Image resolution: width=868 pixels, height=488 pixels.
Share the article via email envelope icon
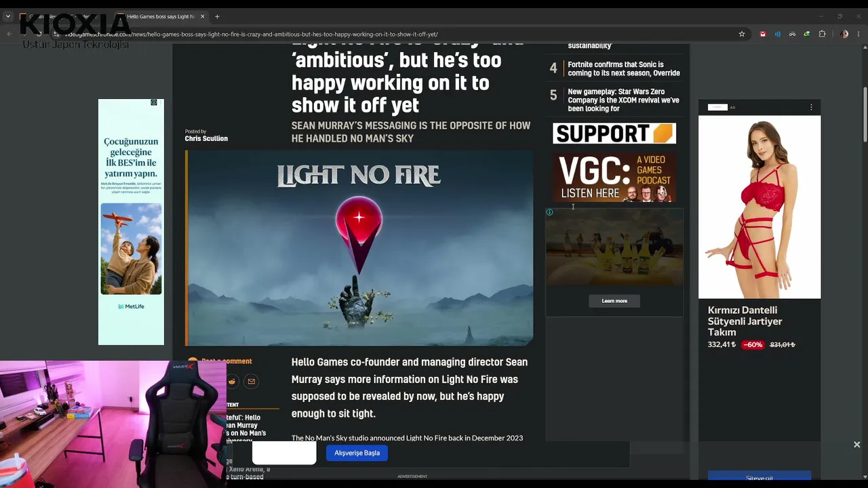251,382
